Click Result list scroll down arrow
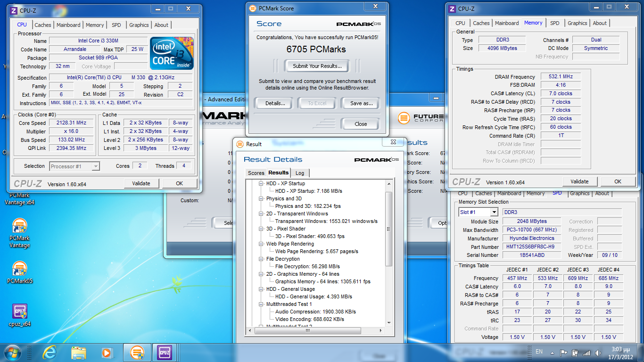This screenshot has height=362, width=644. point(389,322)
